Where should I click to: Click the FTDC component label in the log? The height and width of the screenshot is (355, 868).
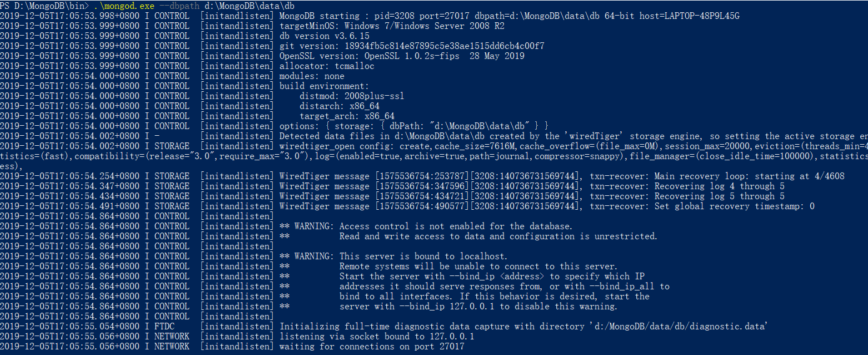tap(164, 326)
